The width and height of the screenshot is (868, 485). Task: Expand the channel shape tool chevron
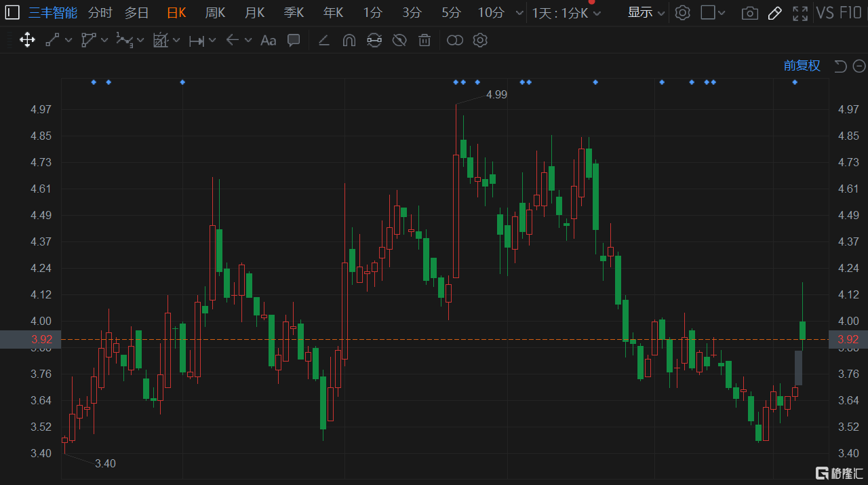point(104,40)
